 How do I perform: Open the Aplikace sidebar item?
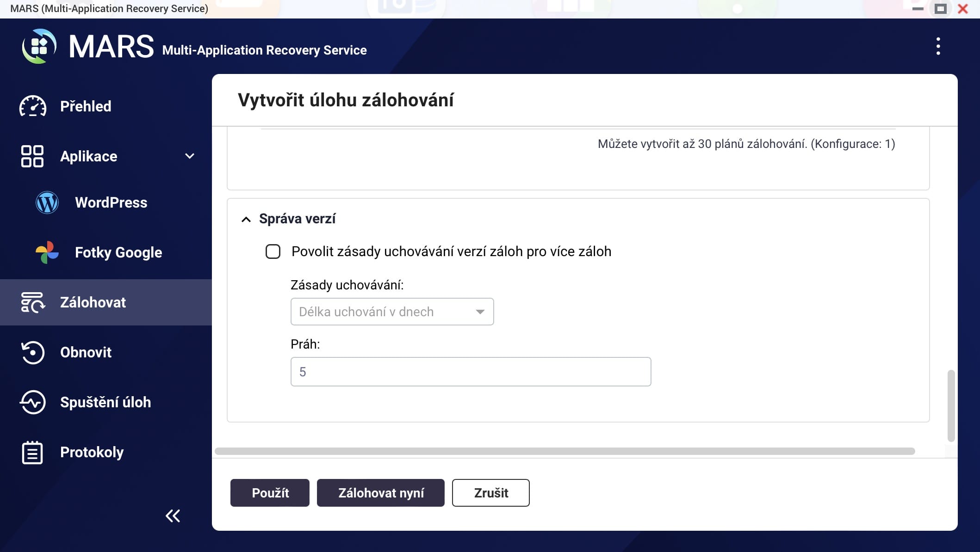click(x=89, y=156)
